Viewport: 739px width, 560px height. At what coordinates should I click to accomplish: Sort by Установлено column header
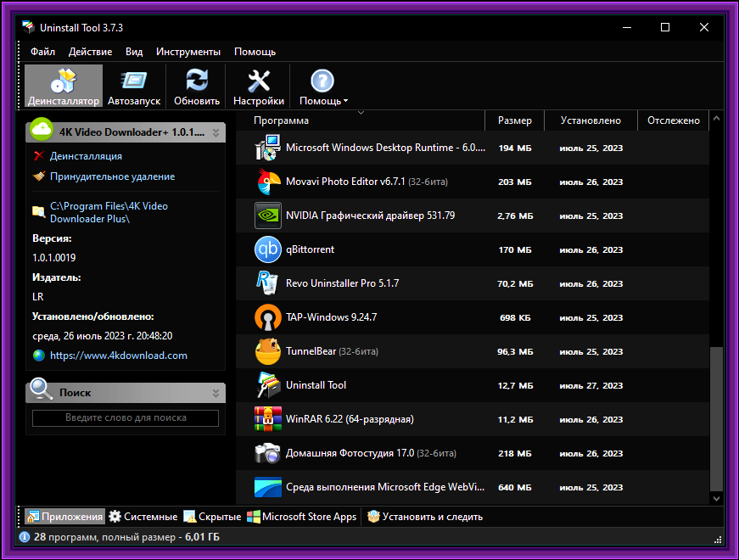click(591, 120)
